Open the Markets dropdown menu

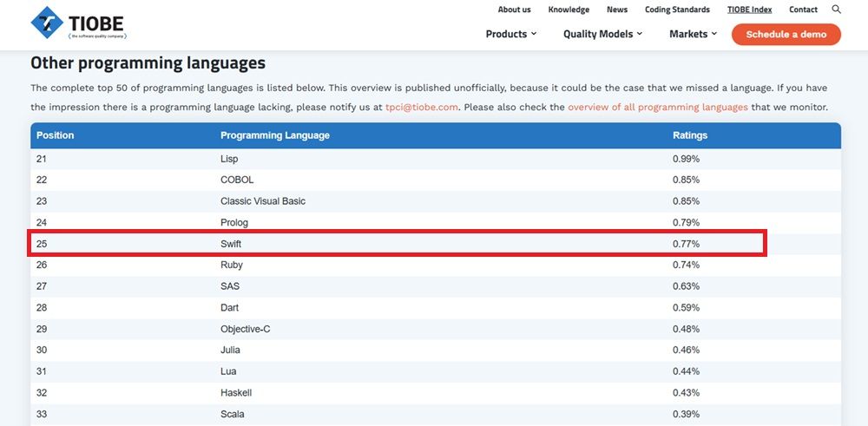coord(693,34)
